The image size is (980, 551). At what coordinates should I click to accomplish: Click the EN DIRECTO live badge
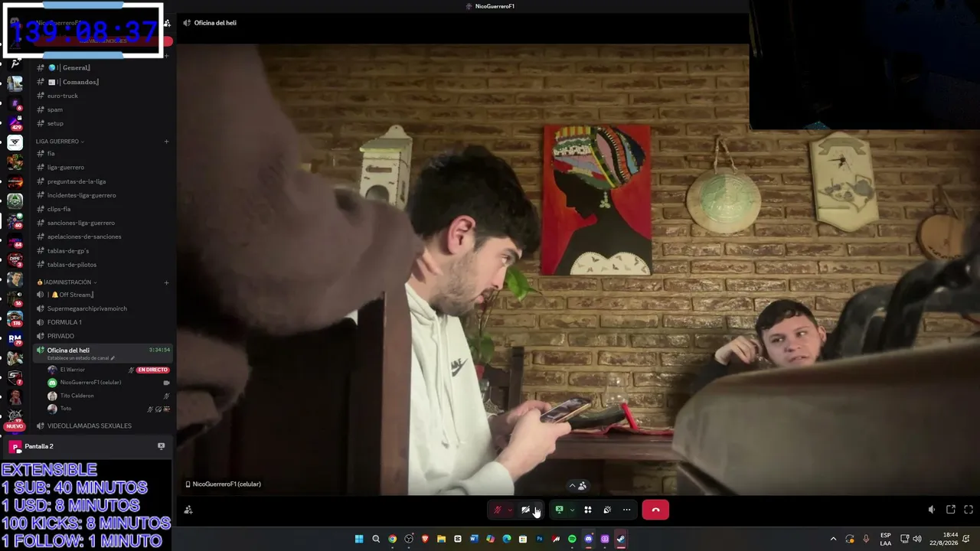(152, 370)
